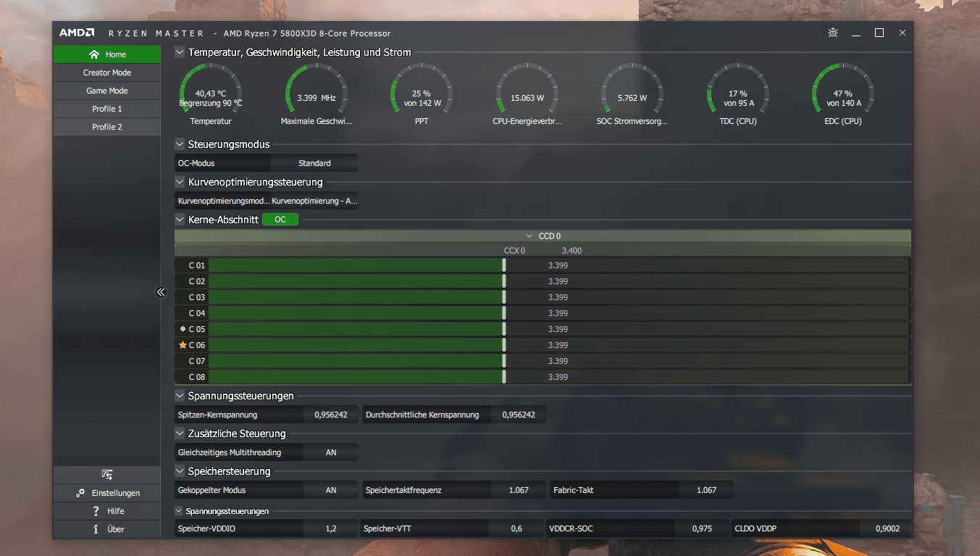The width and height of the screenshot is (980, 556).
Task: Click OC-Modus Standard value
Action: 314,163
